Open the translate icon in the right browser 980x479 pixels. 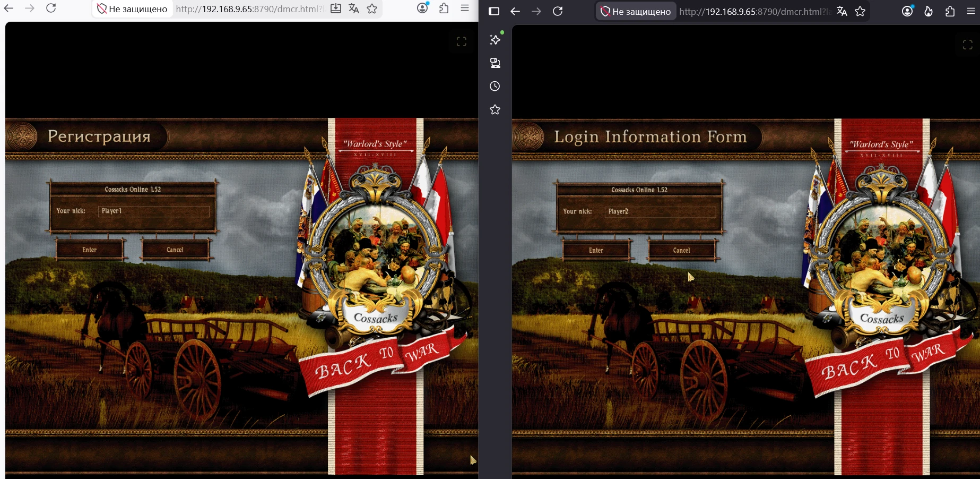[842, 11]
